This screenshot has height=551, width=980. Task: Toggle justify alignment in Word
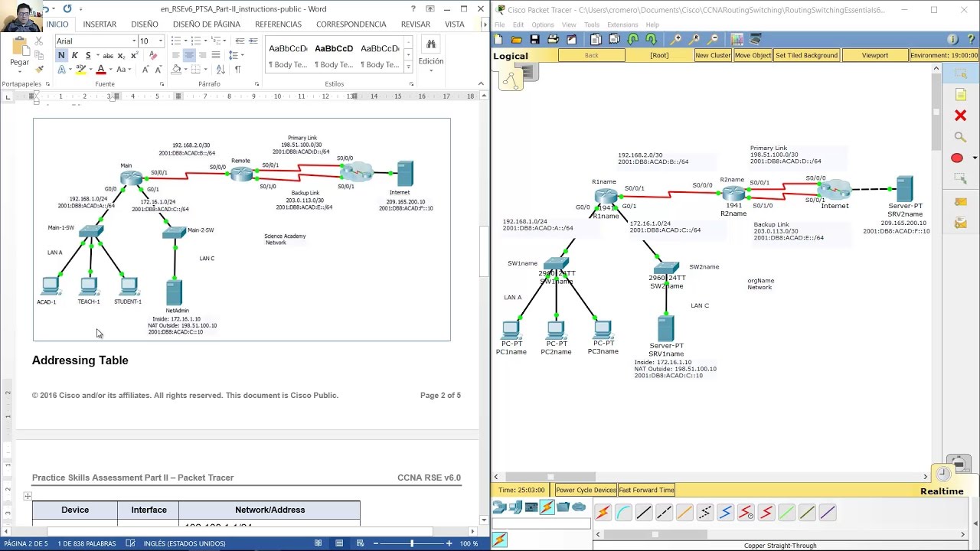pyautogui.click(x=216, y=55)
